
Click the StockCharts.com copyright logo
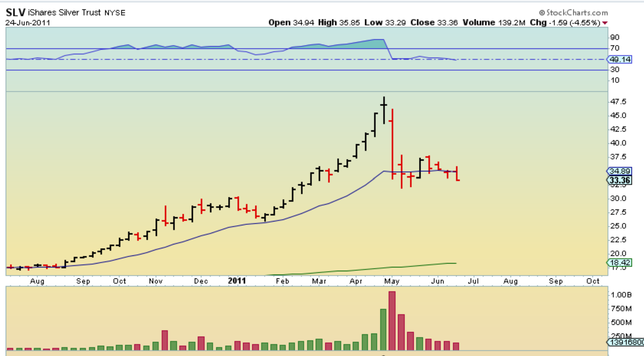tap(574, 12)
